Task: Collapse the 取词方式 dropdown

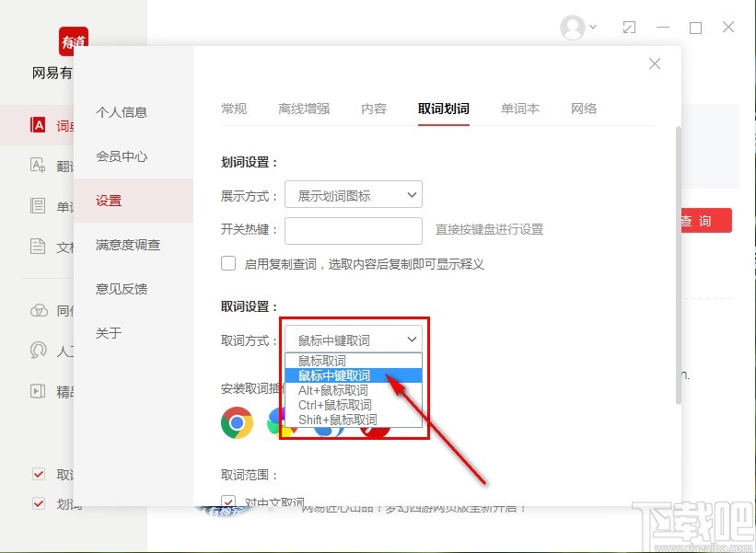Action: click(x=354, y=340)
